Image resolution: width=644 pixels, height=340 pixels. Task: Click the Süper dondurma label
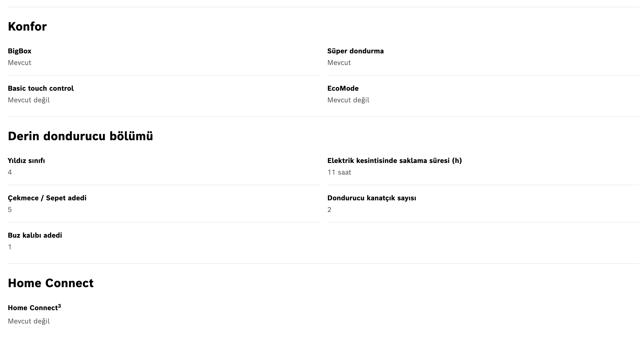pos(355,51)
